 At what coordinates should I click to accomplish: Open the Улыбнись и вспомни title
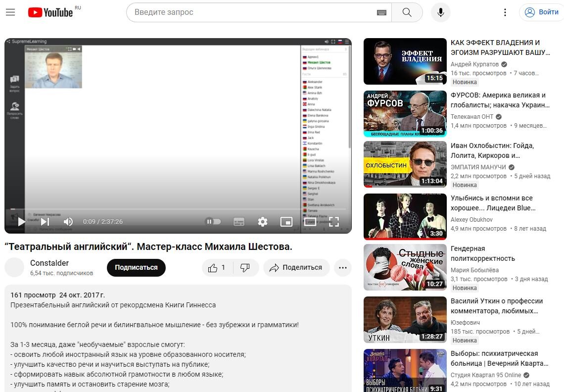493,203
